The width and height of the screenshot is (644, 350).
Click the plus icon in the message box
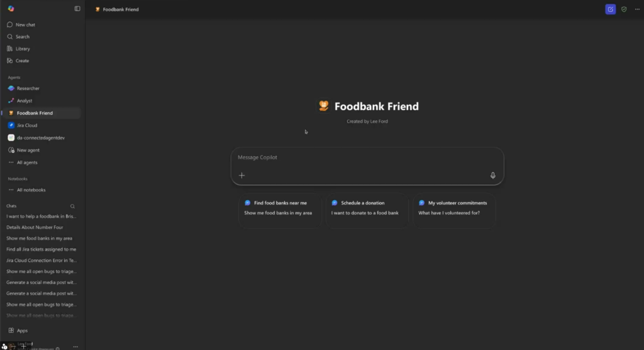point(242,176)
